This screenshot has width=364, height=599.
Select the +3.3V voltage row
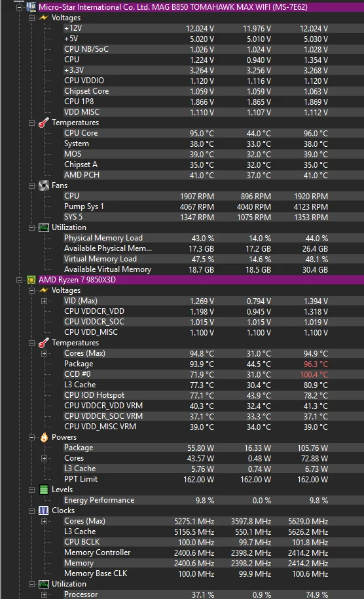point(213,70)
